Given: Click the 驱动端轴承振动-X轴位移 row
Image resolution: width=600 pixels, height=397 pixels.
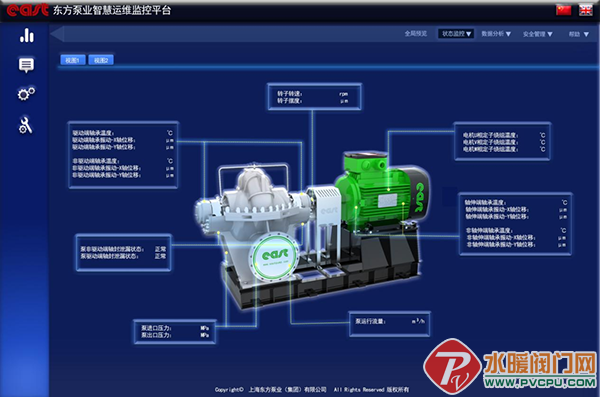Looking at the screenshot, I should [123, 140].
